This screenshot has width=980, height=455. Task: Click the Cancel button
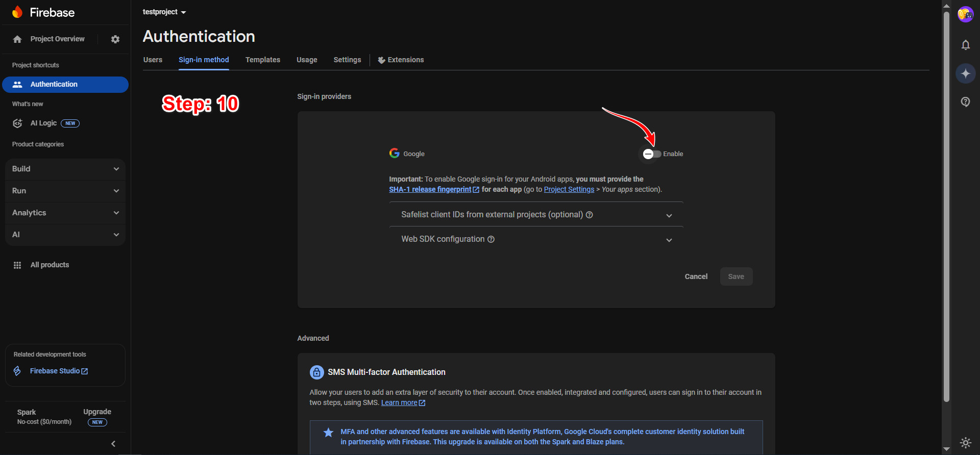[696, 276]
